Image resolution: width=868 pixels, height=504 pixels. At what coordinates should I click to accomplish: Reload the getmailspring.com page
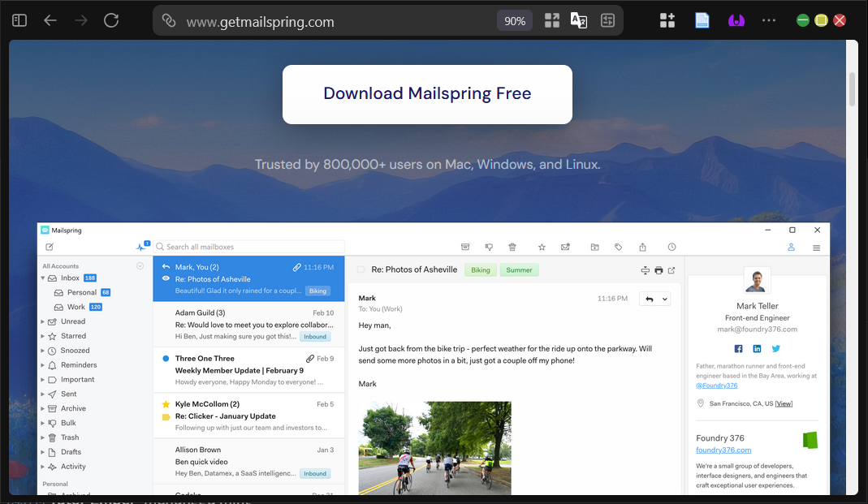[111, 20]
